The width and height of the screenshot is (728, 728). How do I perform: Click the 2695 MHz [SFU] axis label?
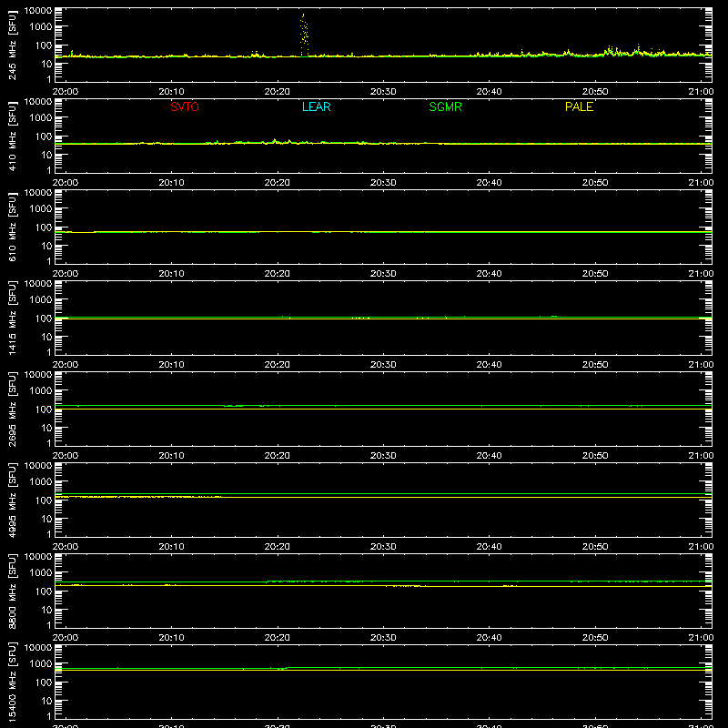(13, 409)
